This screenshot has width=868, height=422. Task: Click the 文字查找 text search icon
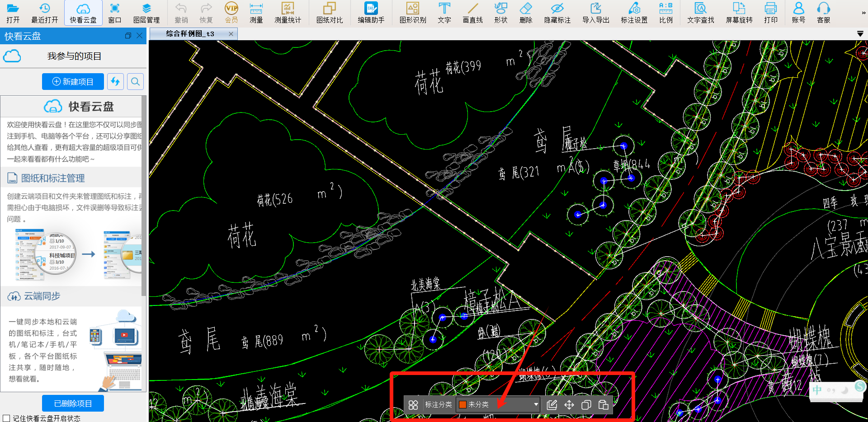(700, 13)
